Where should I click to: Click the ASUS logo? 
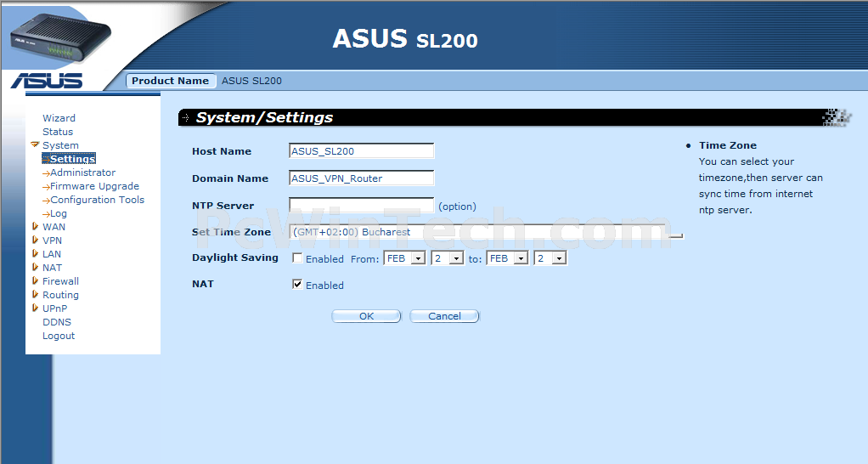point(47,80)
